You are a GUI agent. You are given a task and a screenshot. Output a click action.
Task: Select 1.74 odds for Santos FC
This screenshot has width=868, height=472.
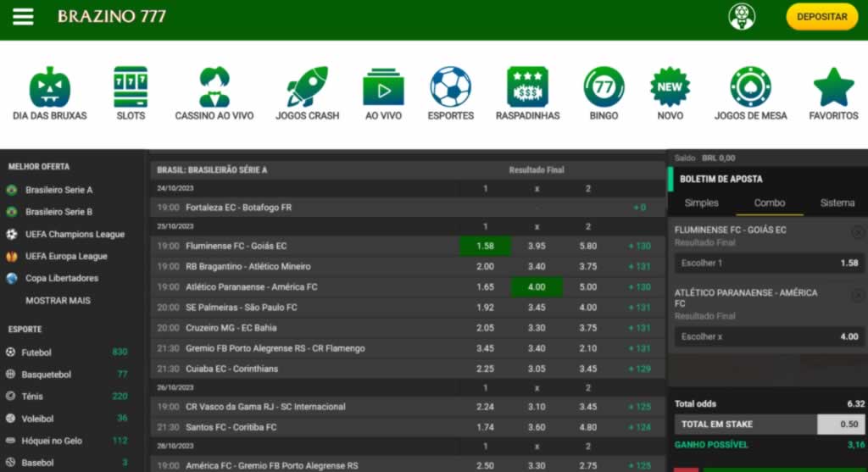point(485,427)
